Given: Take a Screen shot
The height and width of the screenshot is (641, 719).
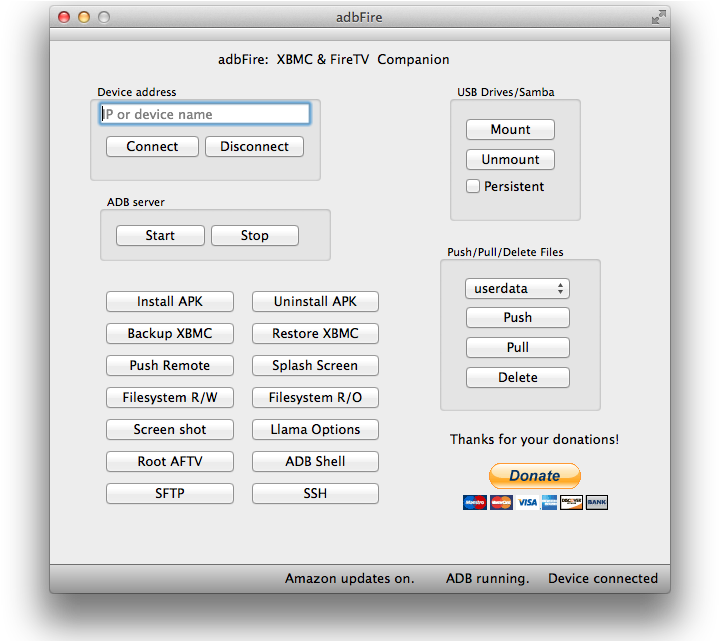Looking at the screenshot, I should tap(170, 429).
